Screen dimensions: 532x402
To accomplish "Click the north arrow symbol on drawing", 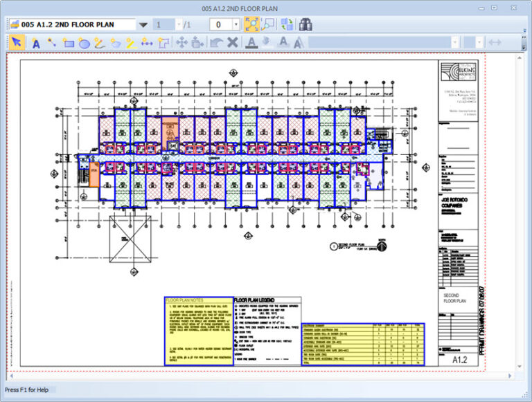I will click(x=382, y=246).
